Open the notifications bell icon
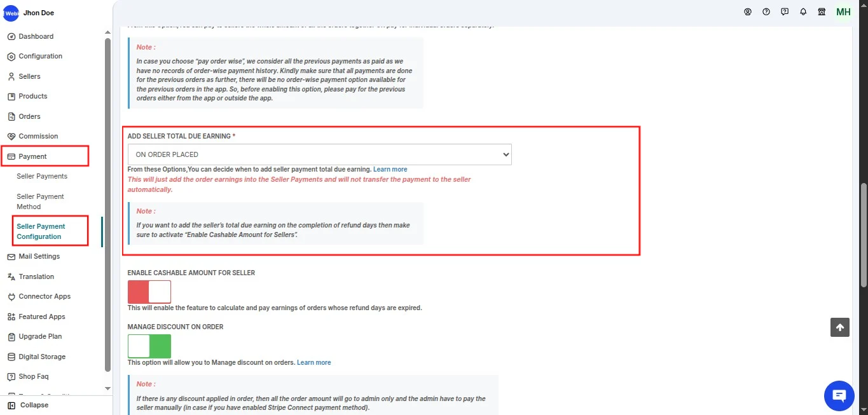This screenshot has height=415, width=868. 803,11
